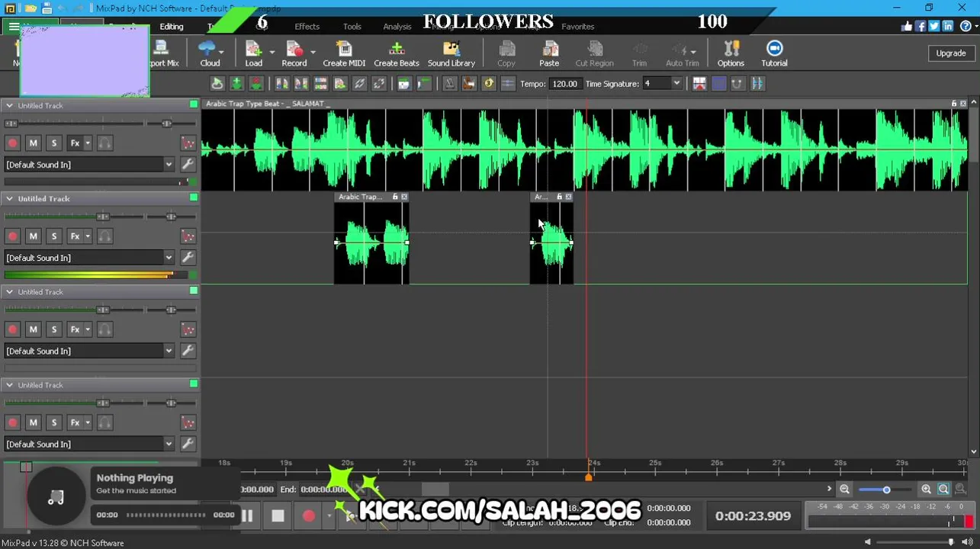The height and width of the screenshot is (549, 980).
Task: Solo the second Untitled Track
Action: pyautogui.click(x=53, y=236)
